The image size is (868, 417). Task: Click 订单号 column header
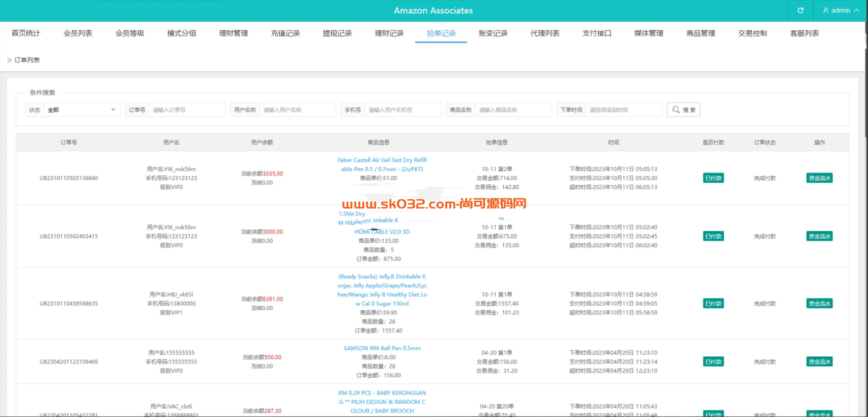pos(69,142)
